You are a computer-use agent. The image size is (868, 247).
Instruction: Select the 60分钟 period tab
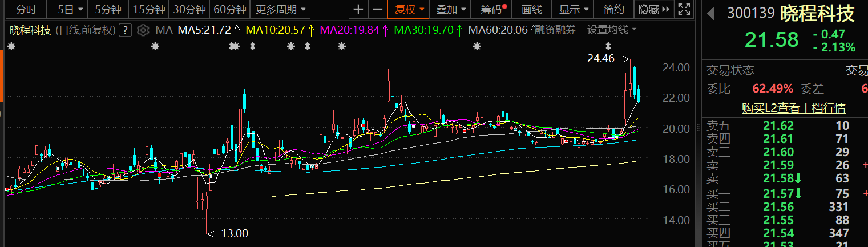click(231, 9)
